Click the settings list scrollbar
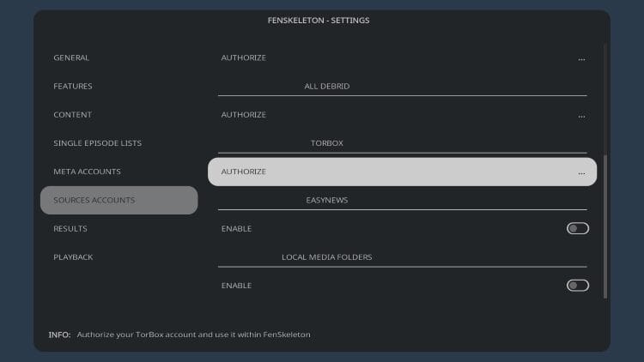644x362 pixels. click(x=605, y=226)
